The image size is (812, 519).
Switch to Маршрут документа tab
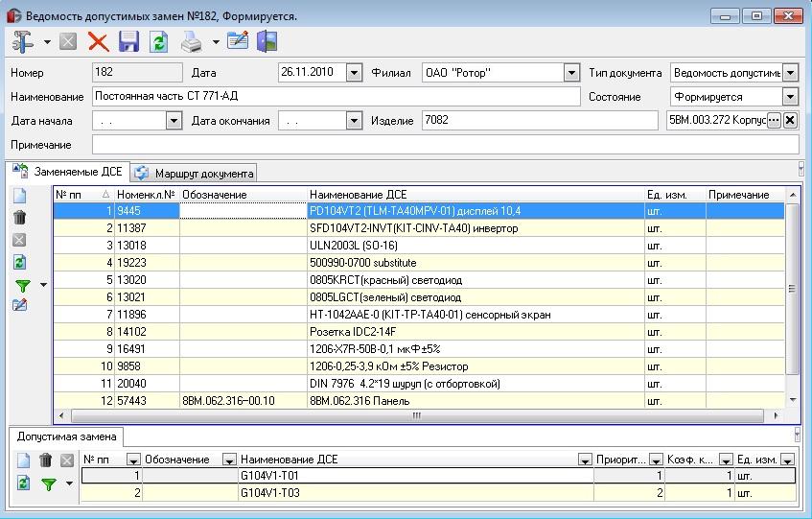click(x=194, y=173)
